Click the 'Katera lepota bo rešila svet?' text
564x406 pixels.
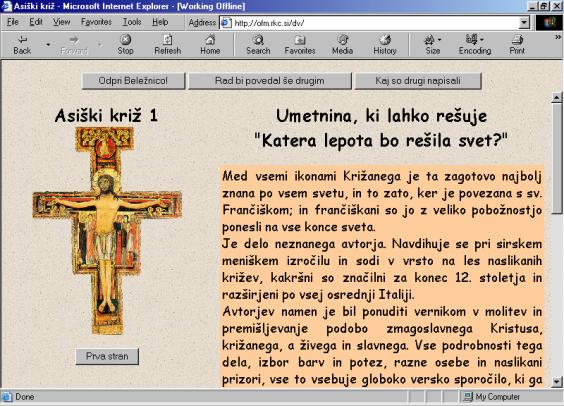pos(381,140)
